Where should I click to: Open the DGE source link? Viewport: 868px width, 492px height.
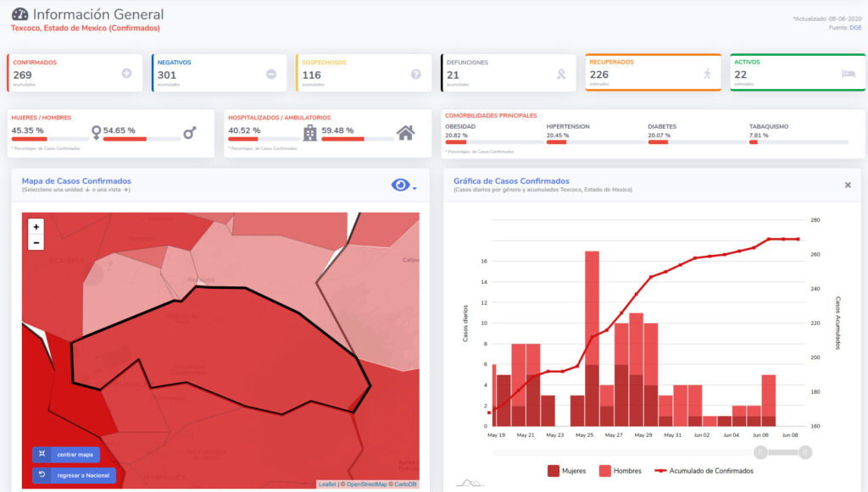[856, 28]
